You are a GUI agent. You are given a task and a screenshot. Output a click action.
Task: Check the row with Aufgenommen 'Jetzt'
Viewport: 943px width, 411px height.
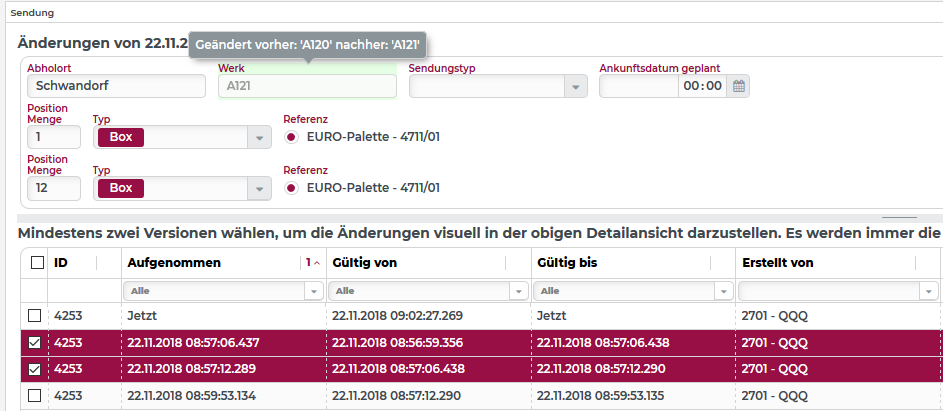[35, 316]
